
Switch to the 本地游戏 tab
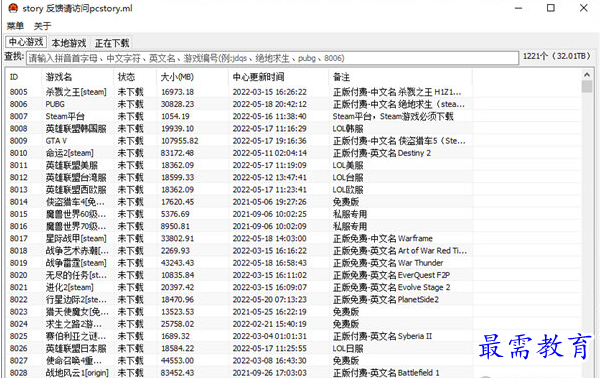coord(69,43)
